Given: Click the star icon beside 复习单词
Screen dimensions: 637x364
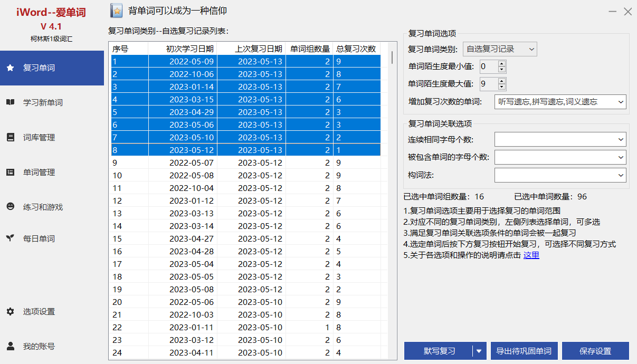Looking at the screenshot, I should click(x=10, y=68).
